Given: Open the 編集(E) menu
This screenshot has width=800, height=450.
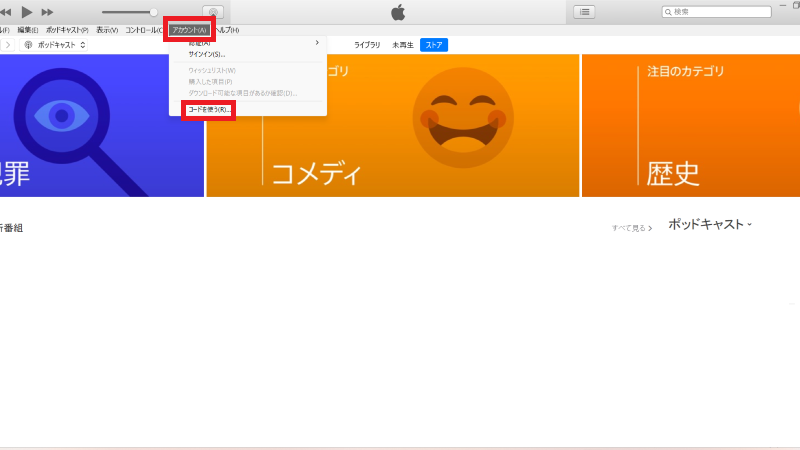Looking at the screenshot, I should pos(28,30).
